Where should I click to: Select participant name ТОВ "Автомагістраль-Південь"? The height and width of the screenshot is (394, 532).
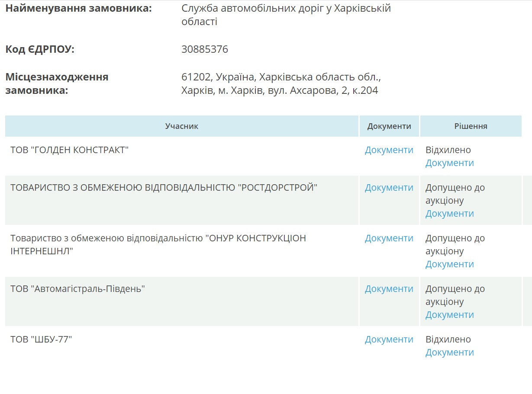[77, 289]
